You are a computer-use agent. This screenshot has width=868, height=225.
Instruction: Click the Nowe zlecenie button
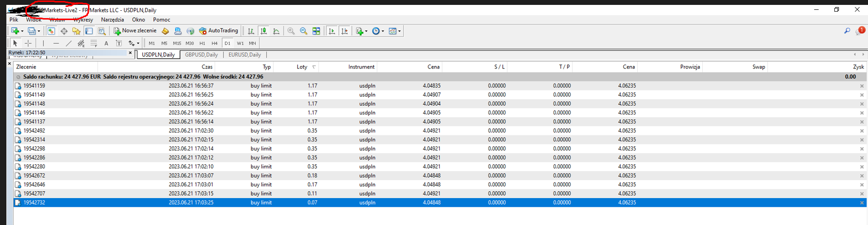(135, 31)
